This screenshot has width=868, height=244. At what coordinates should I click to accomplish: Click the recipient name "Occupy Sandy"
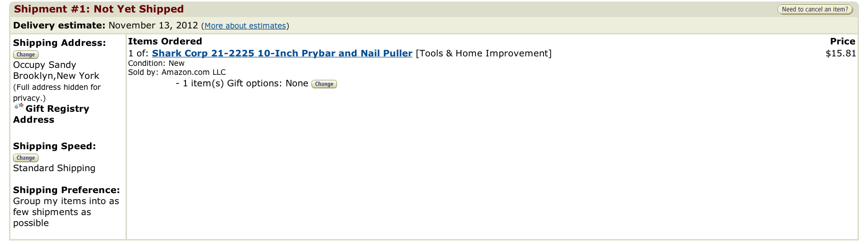[44, 65]
